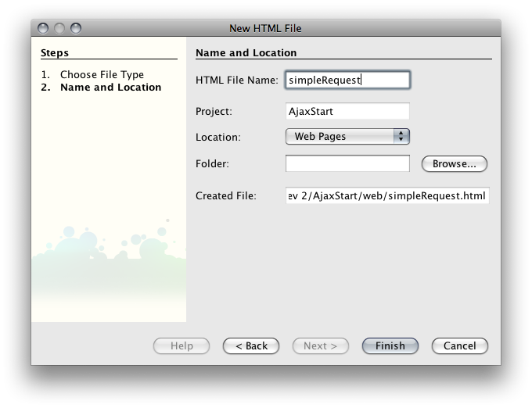The image size is (532, 408).
Task: Click the Location dropdown stepper arrows
Action: (401, 136)
